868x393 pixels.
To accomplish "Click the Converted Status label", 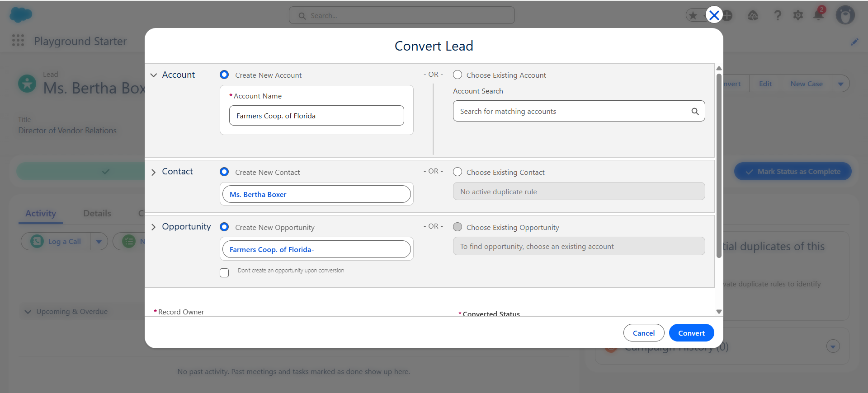I will click(491, 313).
